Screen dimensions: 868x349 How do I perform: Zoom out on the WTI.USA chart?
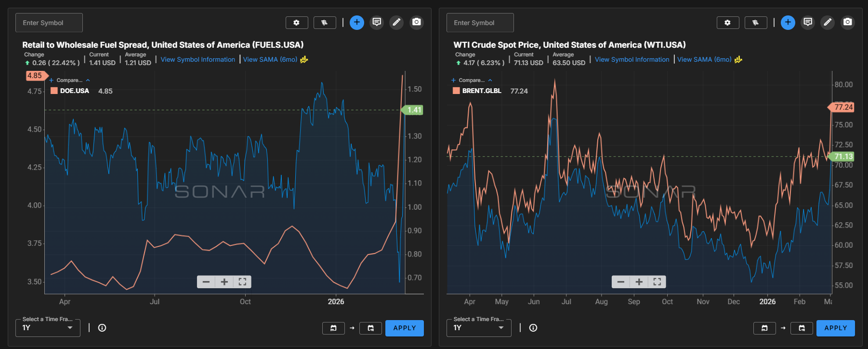pyautogui.click(x=621, y=282)
